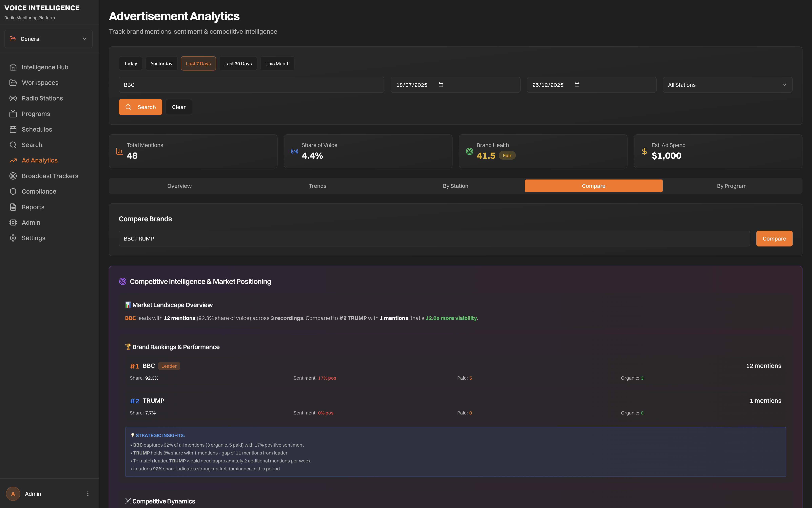812x508 pixels.
Task: Switch date range to Last 30 Days
Action: click(x=238, y=63)
